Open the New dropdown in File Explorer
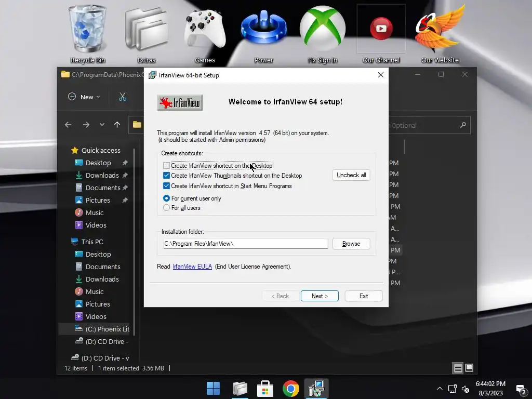 84,97
